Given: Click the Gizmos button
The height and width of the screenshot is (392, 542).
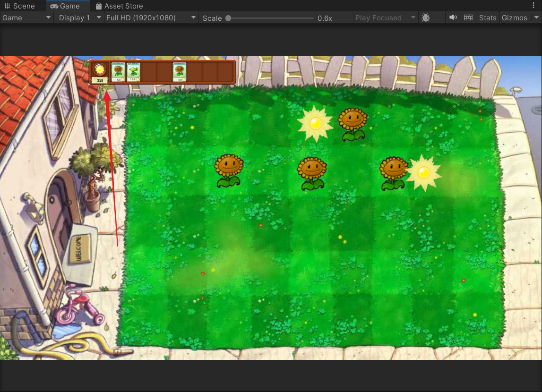Looking at the screenshot, I should coord(514,18).
